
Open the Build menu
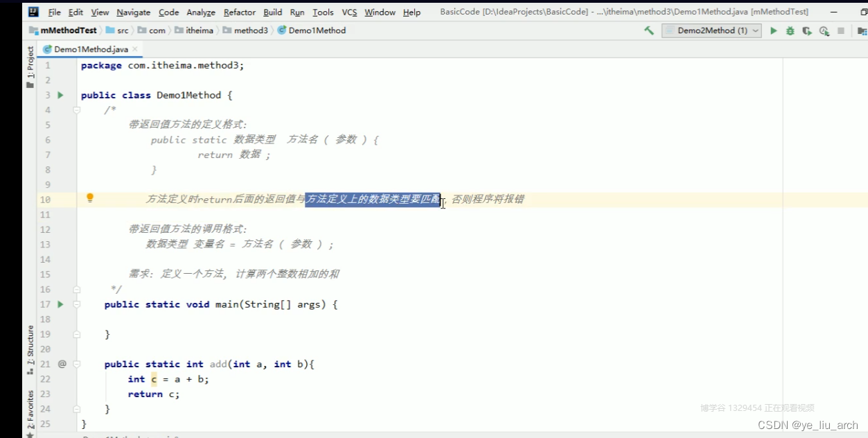click(273, 12)
